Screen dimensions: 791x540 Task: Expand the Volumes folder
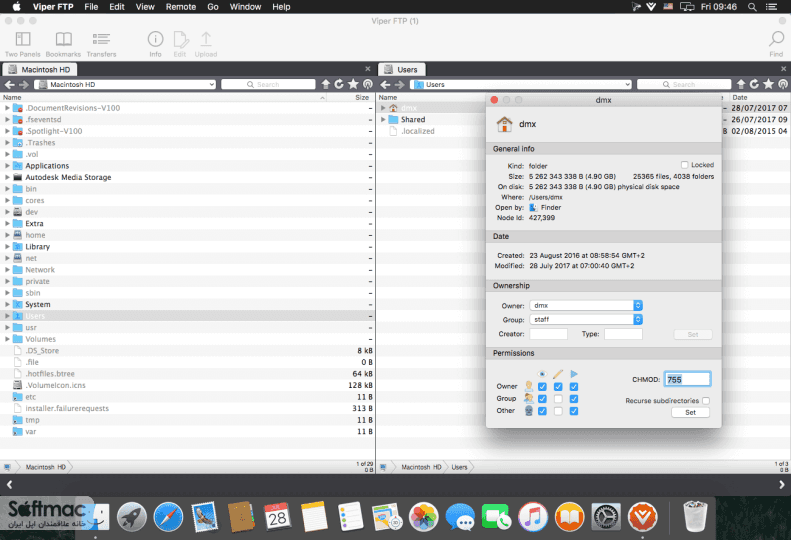point(7,339)
